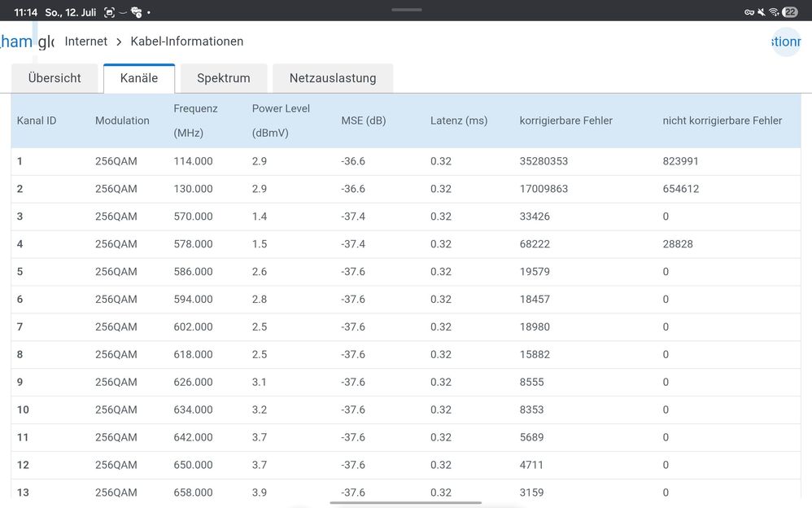This screenshot has height=508, width=812.
Task: Click correctable errors value 33426
Action: pyautogui.click(x=535, y=217)
